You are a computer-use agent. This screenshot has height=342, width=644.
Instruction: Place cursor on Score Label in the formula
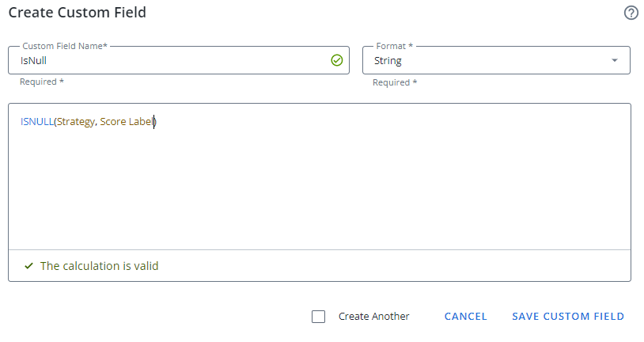(127, 122)
